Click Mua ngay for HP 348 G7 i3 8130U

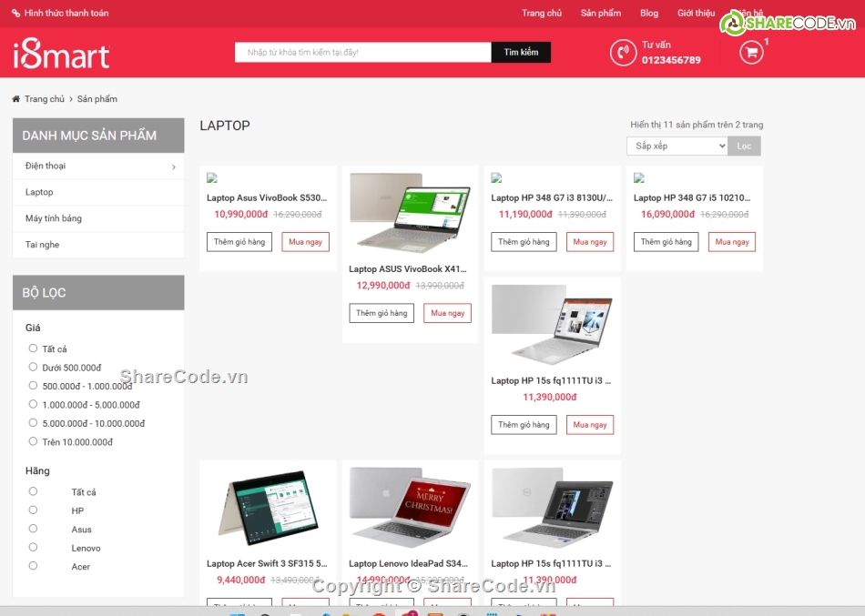pos(590,242)
